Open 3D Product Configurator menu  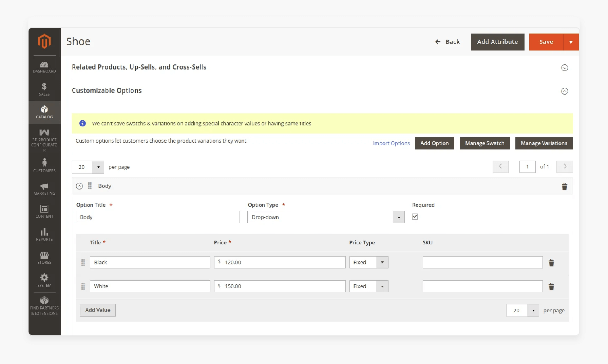pos(44,140)
